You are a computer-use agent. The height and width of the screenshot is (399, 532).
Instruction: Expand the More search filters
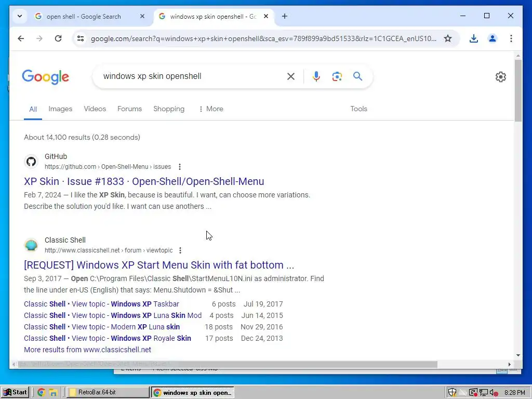(211, 109)
